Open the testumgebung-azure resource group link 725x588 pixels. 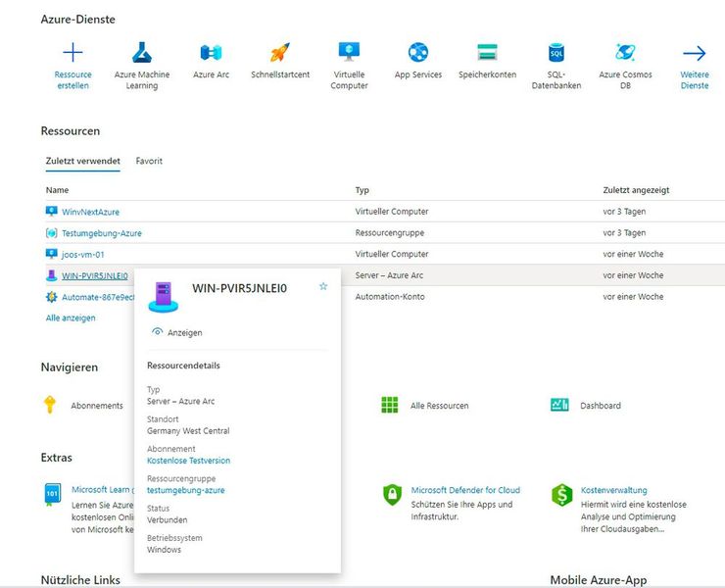(x=186, y=490)
